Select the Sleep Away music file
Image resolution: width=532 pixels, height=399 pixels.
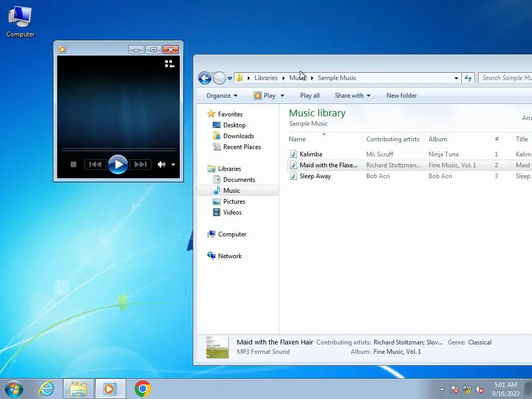point(315,176)
